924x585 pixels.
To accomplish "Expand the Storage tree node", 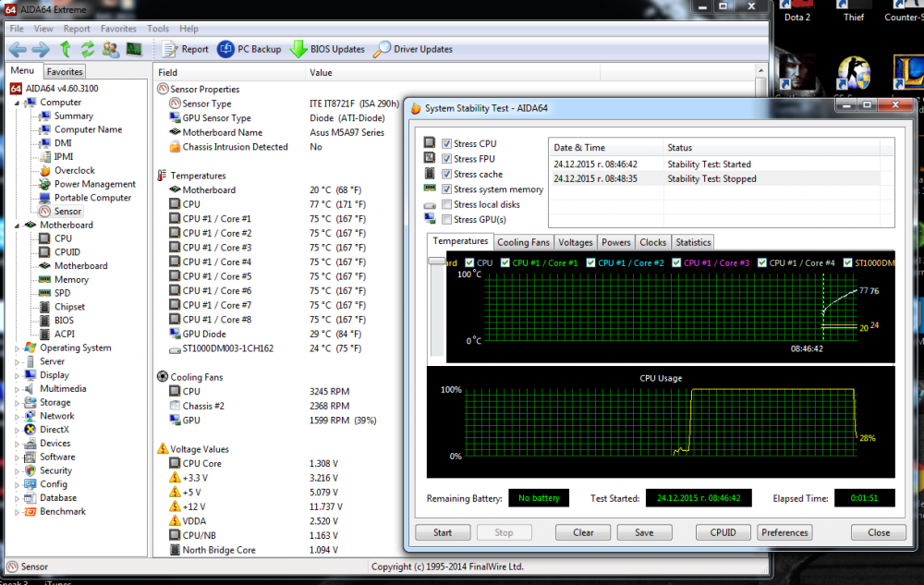I will 17,402.
